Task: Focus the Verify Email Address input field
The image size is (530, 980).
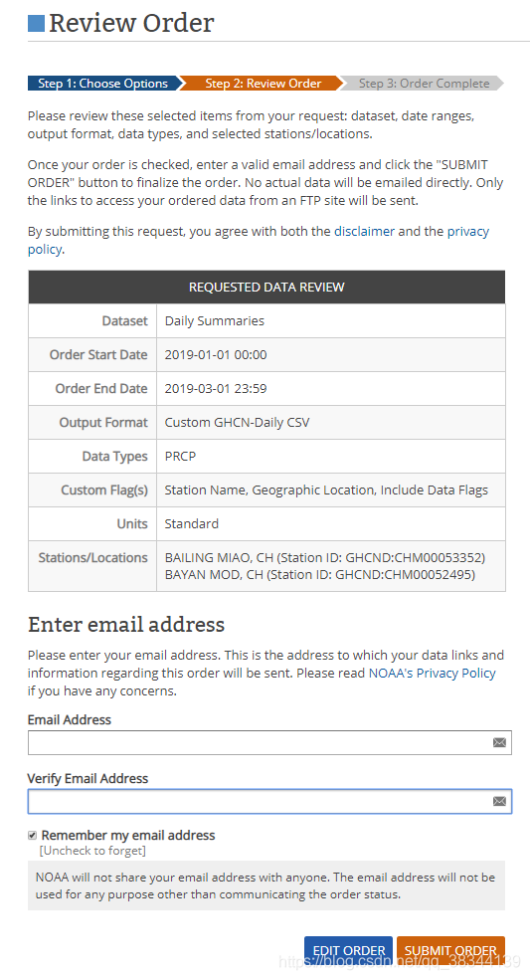Action: click(269, 801)
